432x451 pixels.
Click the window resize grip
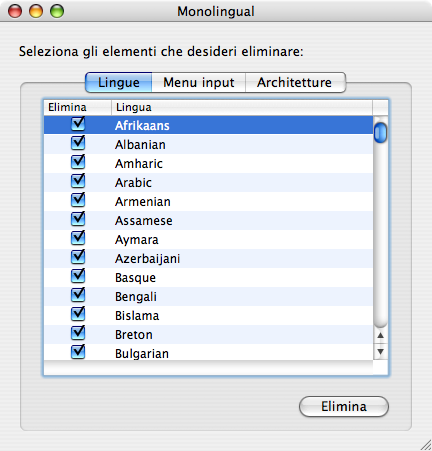(425, 445)
